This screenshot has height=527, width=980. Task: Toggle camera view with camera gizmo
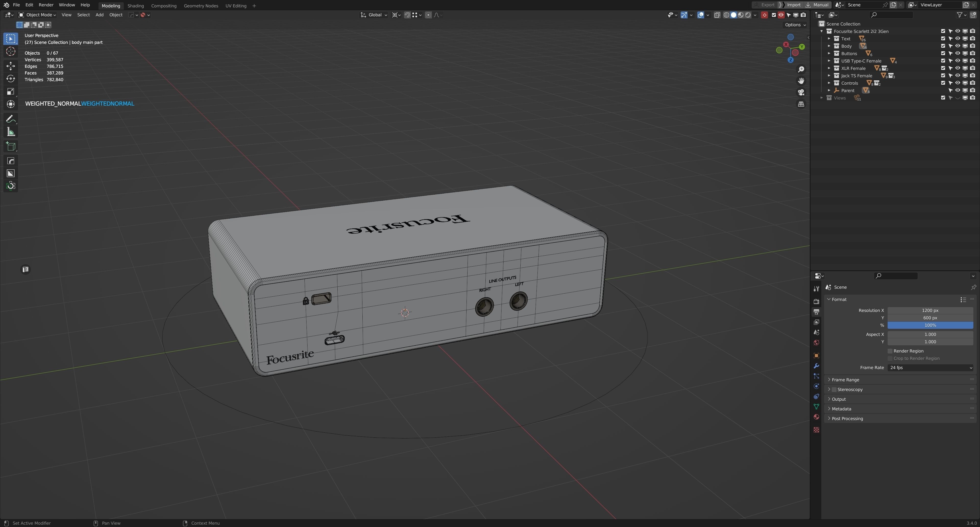[801, 92]
